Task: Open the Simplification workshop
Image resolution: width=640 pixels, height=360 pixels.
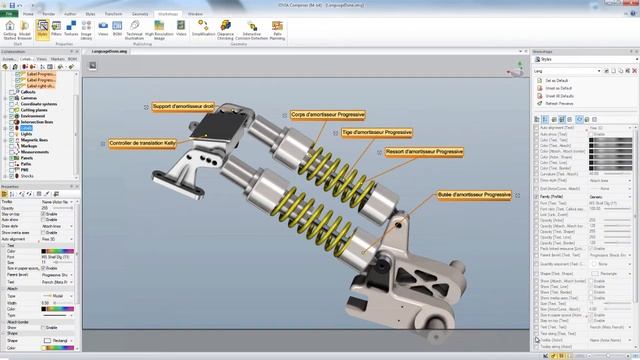Action: [x=203, y=29]
